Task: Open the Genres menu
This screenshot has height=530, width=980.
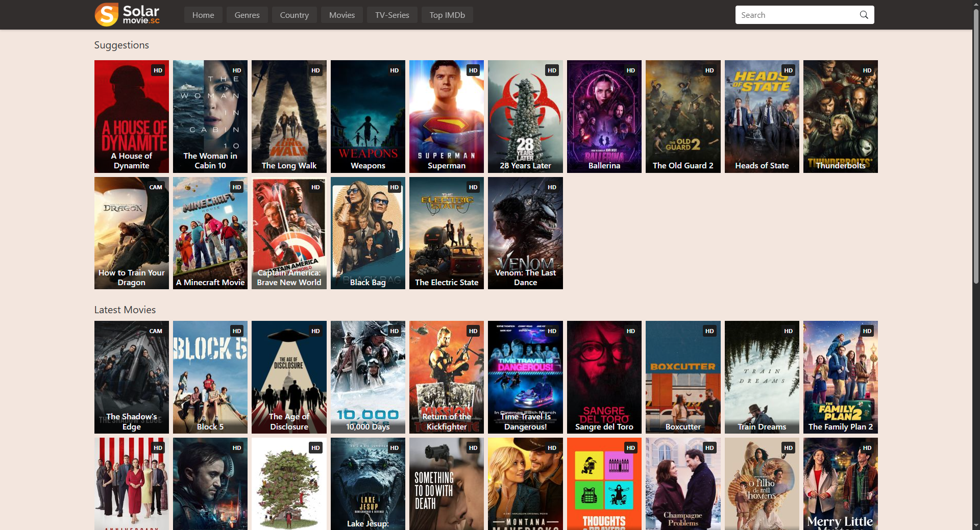Action: tap(247, 15)
